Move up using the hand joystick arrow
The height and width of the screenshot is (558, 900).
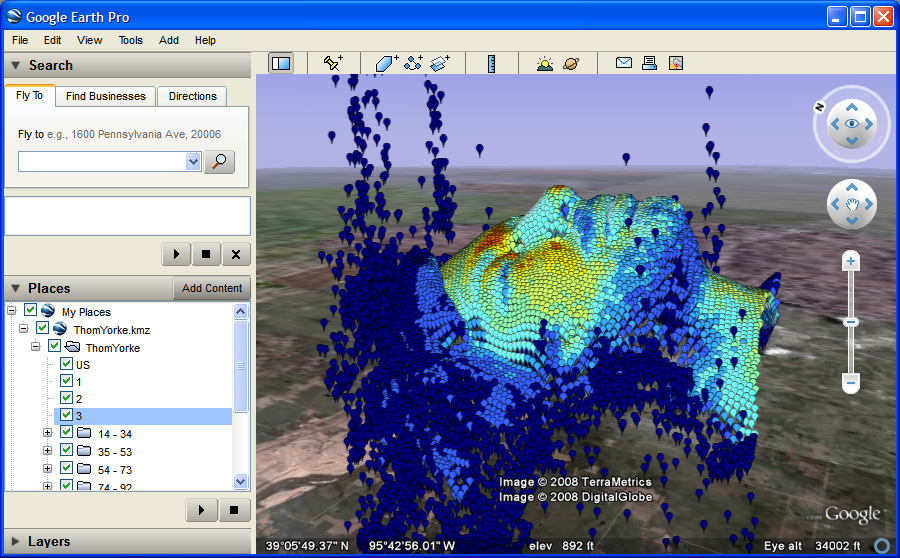(852, 187)
